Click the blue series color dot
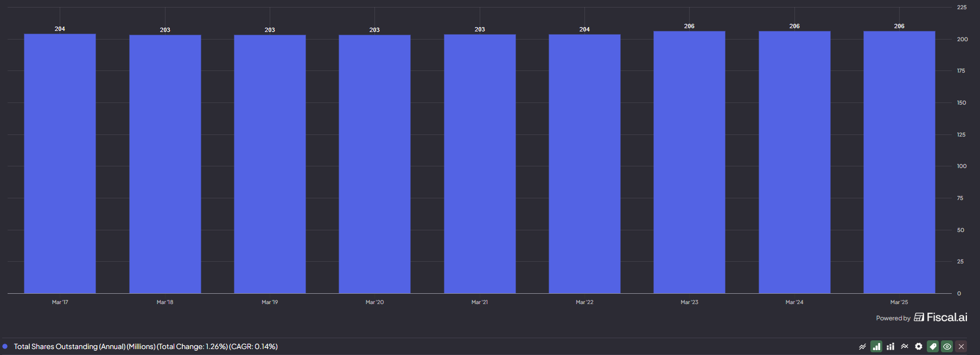This screenshot has height=355, width=980. (5, 346)
